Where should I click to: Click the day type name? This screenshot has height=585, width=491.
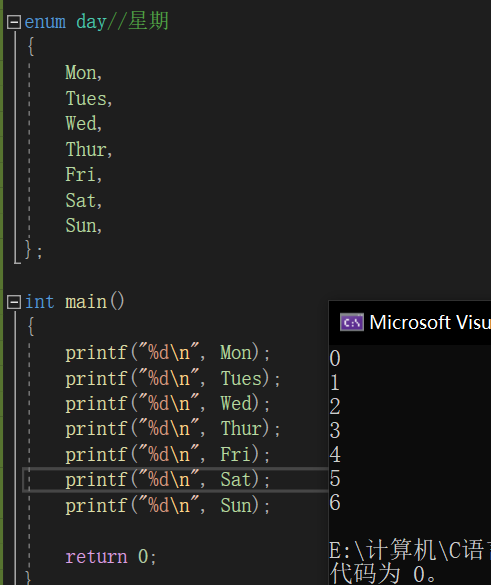pos(91,22)
